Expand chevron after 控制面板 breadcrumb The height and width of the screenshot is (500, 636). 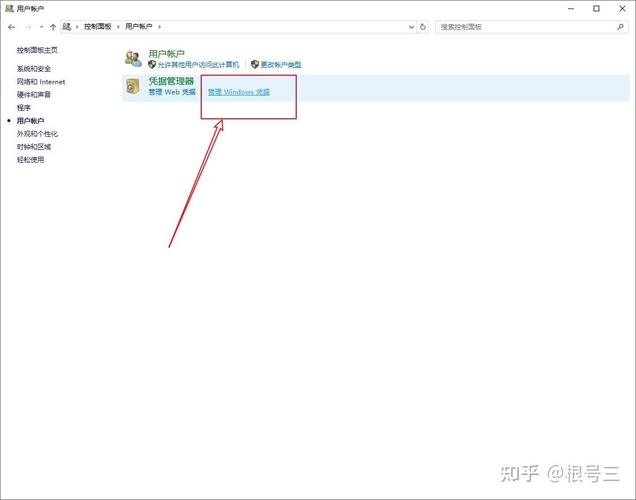(x=118, y=27)
